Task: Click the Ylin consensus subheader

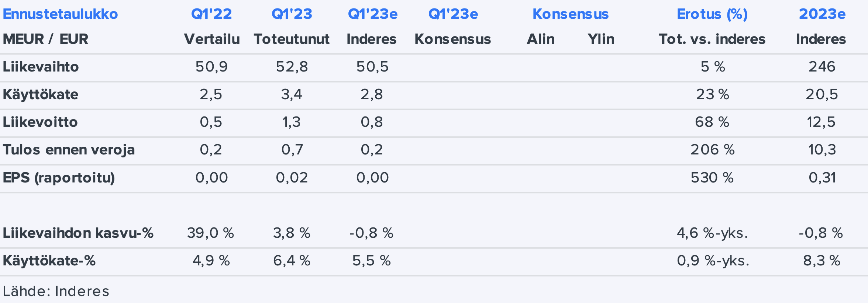Action: [601, 39]
